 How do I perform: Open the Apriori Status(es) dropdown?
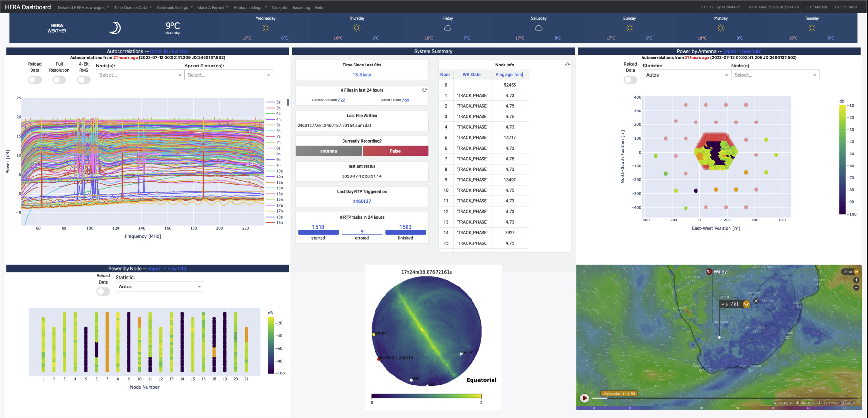point(228,75)
